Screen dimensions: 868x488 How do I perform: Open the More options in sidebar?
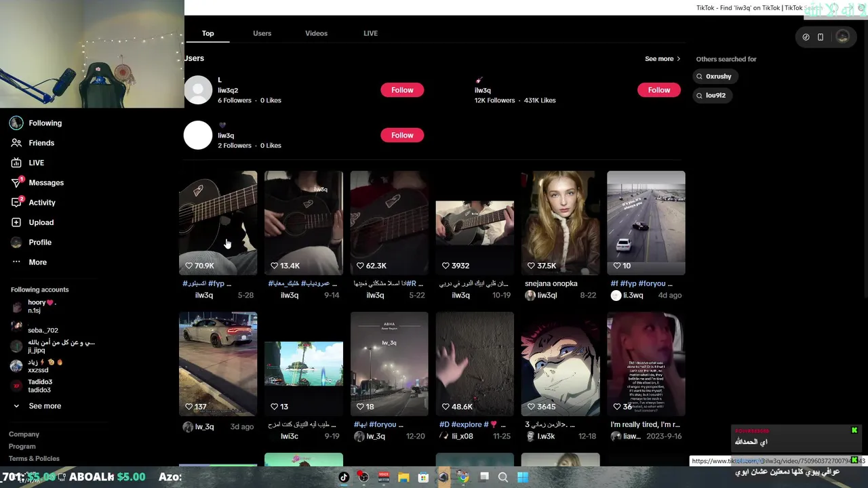29,262
